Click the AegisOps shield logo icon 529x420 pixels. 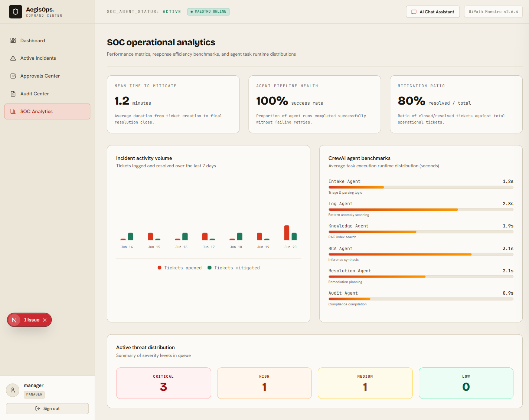click(x=16, y=12)
